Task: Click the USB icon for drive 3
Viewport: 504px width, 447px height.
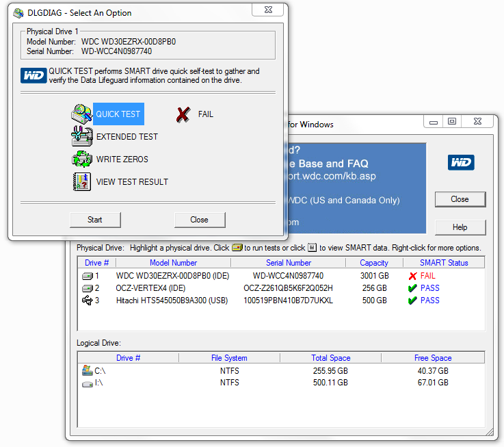Action: coord(87,301)
